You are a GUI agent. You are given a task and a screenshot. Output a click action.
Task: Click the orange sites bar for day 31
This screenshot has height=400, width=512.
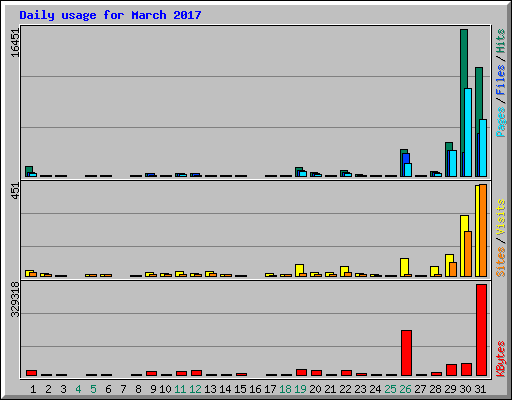483,231
